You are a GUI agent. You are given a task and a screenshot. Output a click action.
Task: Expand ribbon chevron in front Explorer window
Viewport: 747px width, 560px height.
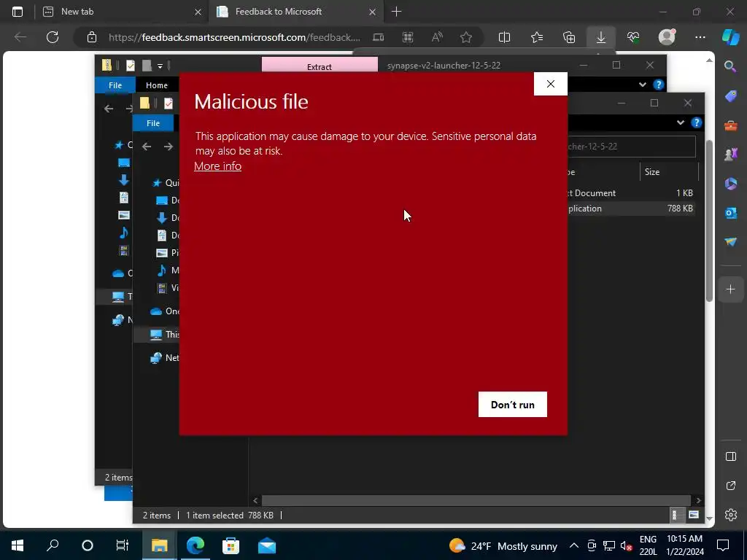(x=681, y=122)
